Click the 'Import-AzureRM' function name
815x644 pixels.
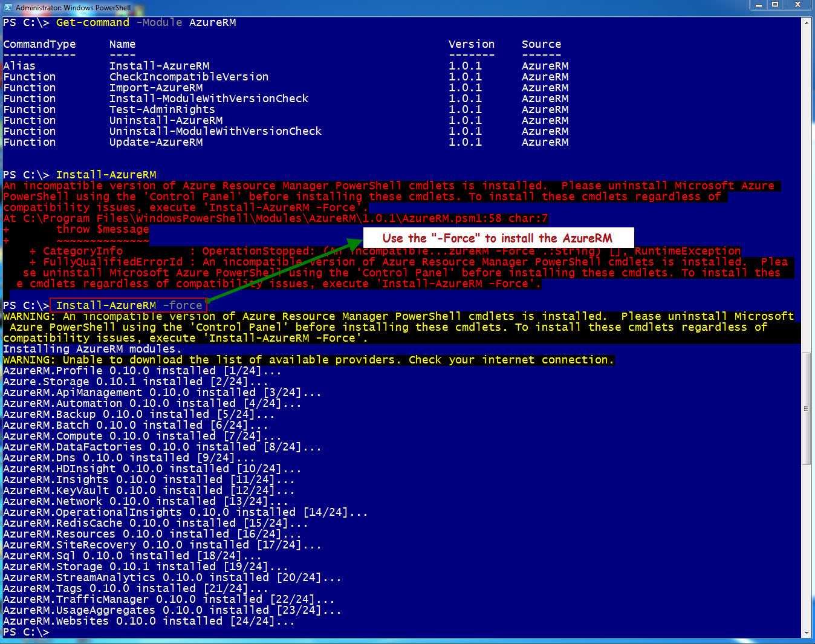pyautogui.click(x=156, y=88)
